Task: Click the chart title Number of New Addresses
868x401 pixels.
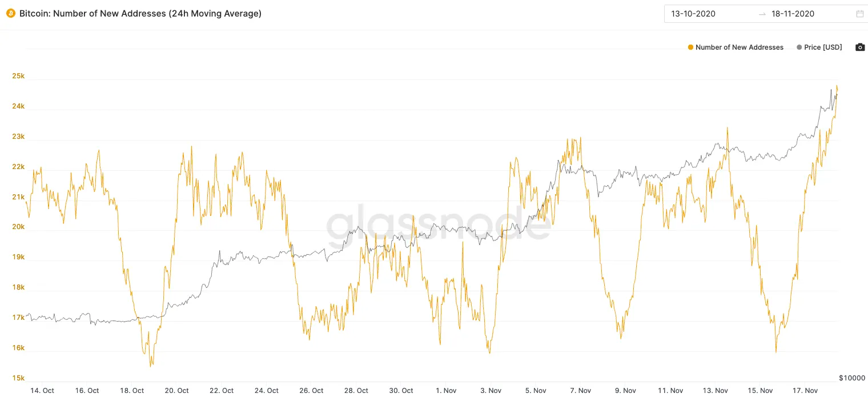Action: 140,14
